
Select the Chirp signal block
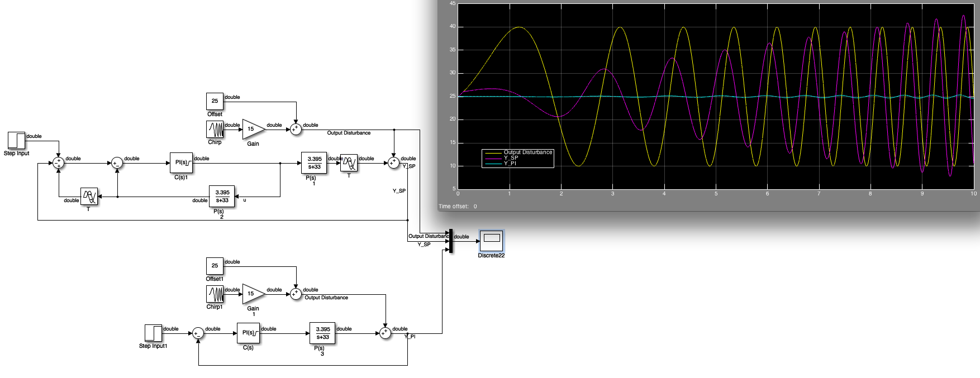pyautogui.click(x=215, y=130)
